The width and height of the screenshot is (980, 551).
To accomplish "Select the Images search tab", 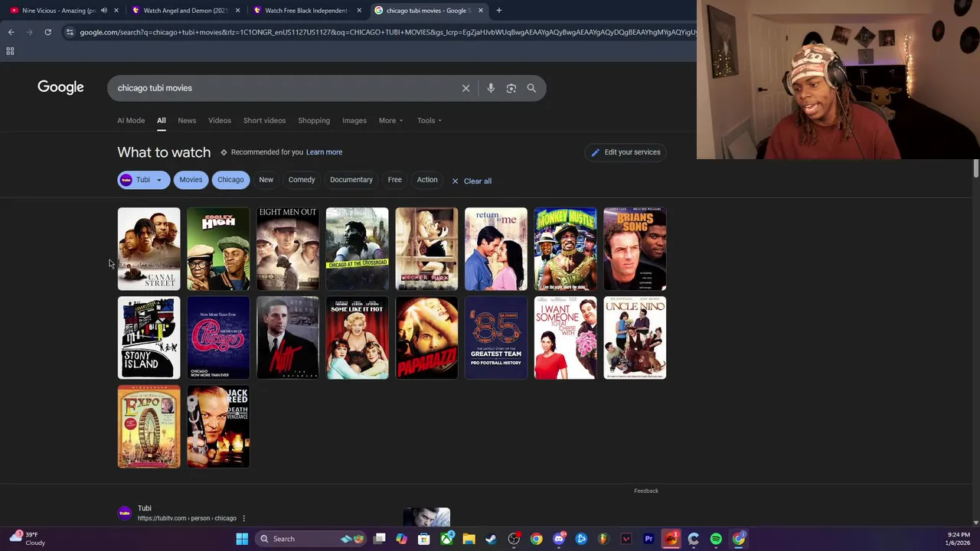I will tap(354, 120).
